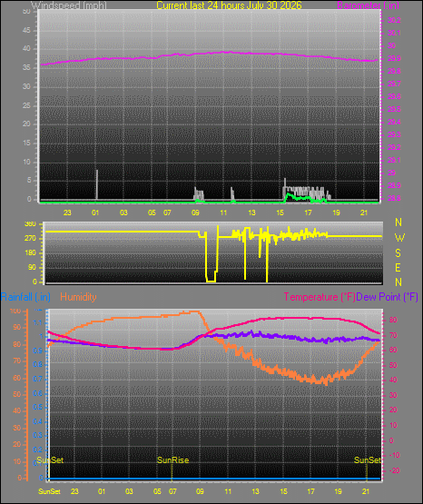Click the Barometer (in) axis label

click(369, 5)
